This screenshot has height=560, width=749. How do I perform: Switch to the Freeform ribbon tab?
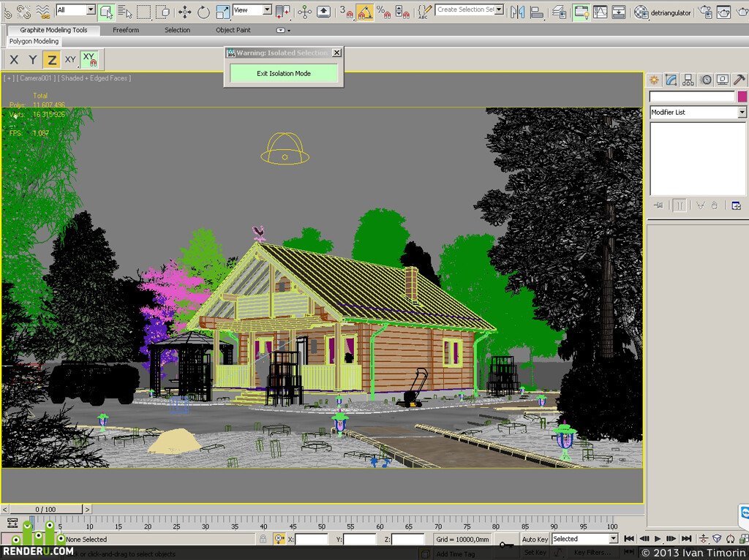coord(126,30)
